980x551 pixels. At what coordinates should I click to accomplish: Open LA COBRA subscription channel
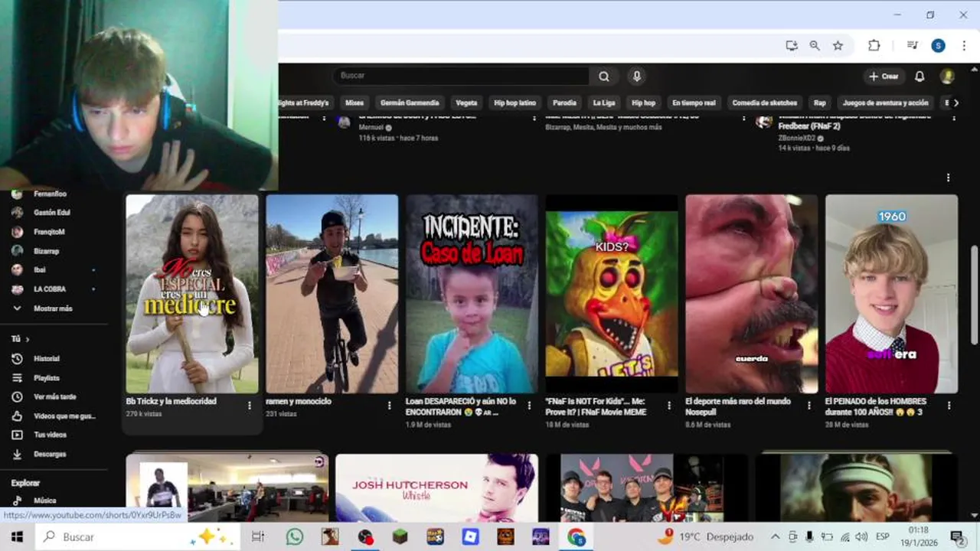pyautogui.click(x=50, y=289)
